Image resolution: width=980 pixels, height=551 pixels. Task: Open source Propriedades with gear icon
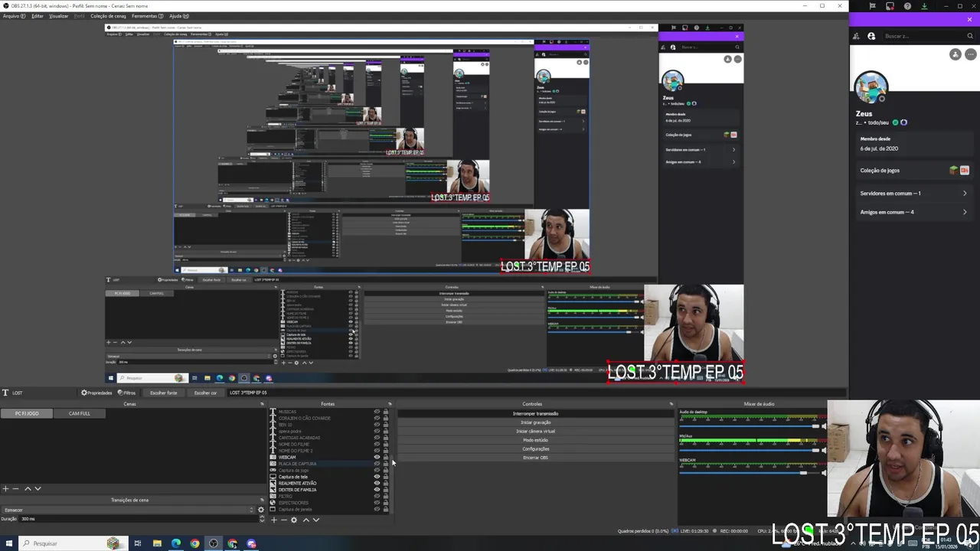[96, 393]
